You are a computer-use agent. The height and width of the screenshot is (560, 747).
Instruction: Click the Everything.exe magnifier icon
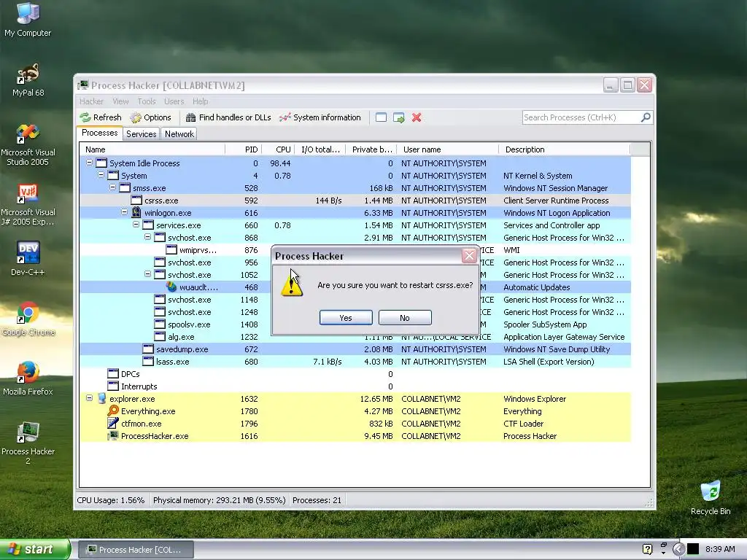tap(113, 411)
